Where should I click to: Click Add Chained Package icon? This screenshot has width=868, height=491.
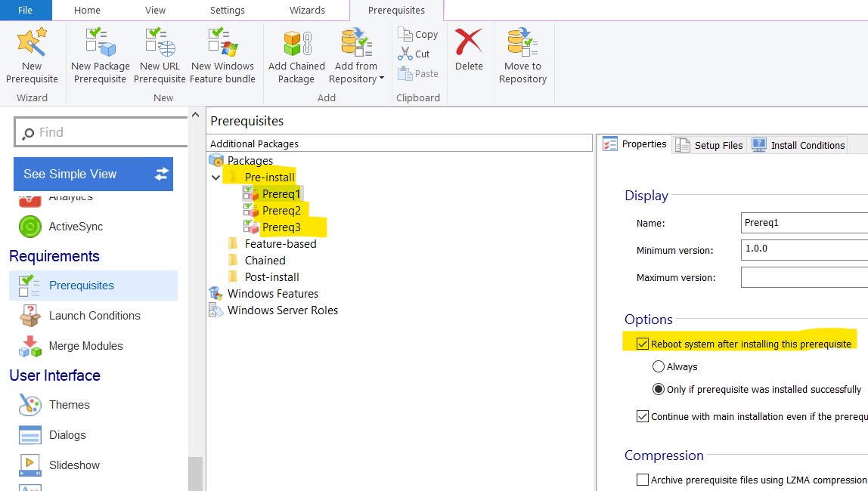click(296, 43)
